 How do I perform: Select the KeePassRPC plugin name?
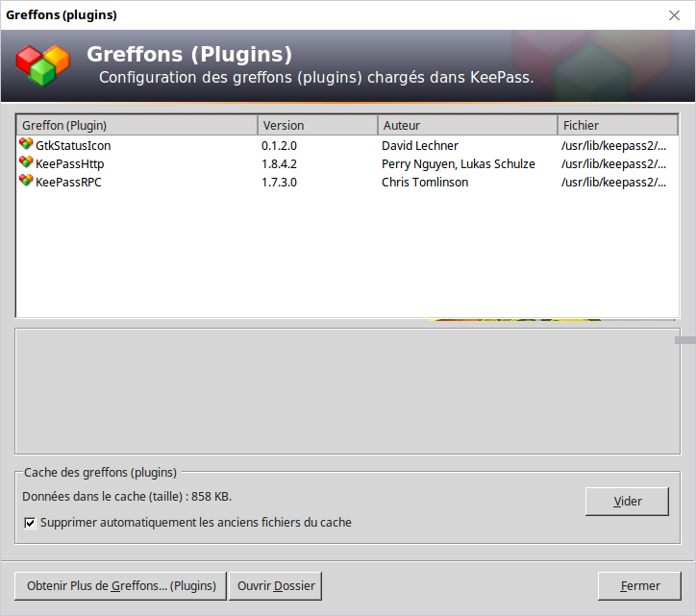click(x=68, y=183)
